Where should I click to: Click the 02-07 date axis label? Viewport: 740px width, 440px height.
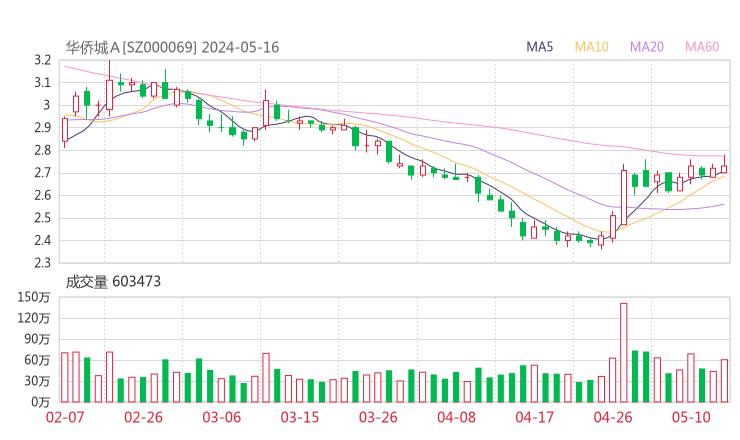[65, 417]
